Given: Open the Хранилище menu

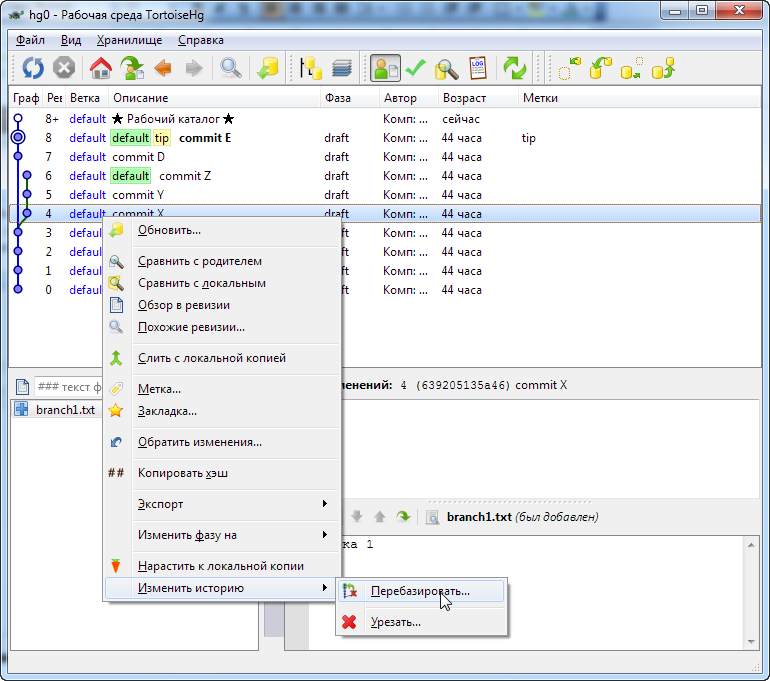Looking at the screenshot, I should coord(129,40).
